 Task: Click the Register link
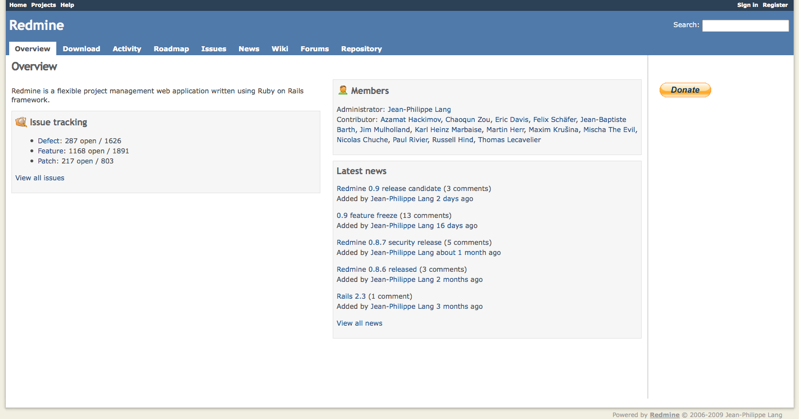pyautogui.click(x=775, y=5)
